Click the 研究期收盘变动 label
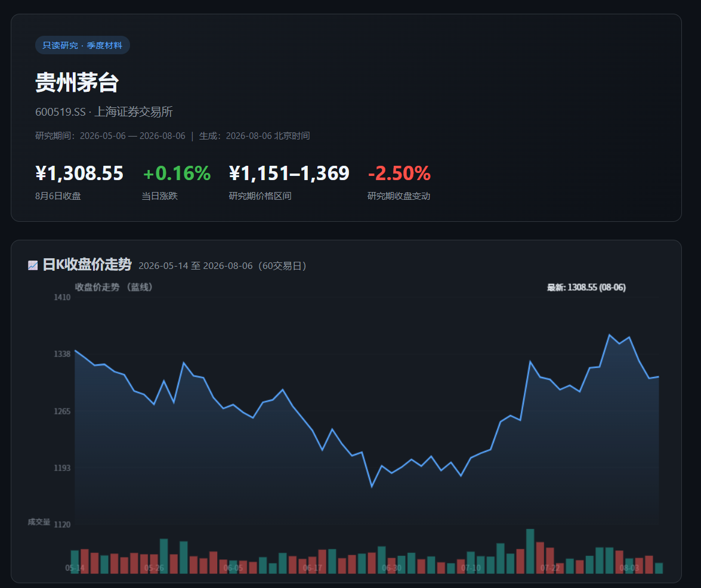The width and height of the screenshot is (701, 588). (x=399, y=196)
